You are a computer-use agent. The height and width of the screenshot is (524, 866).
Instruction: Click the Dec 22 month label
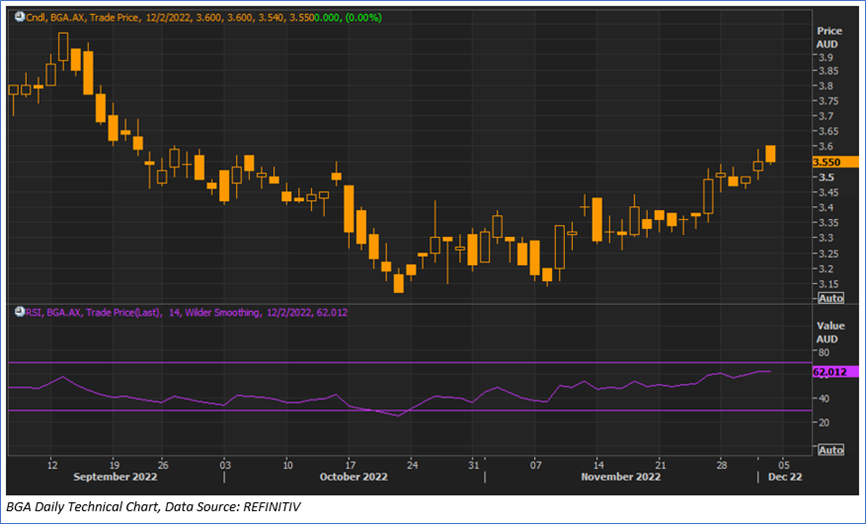[x=785, y=477]
